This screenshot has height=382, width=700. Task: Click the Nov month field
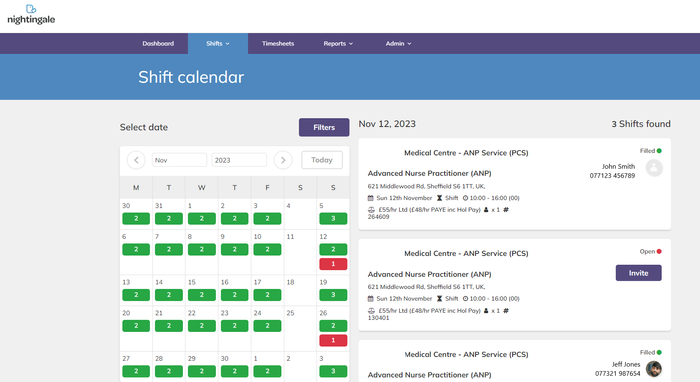pos(179,160)
